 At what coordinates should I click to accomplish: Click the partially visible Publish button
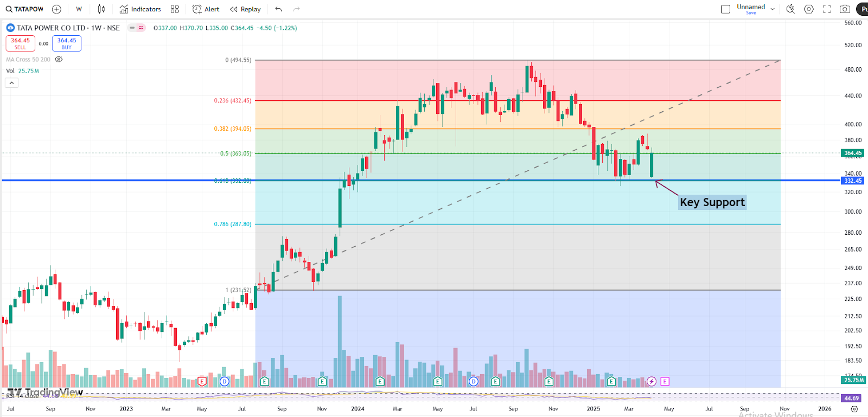(862, 9)
